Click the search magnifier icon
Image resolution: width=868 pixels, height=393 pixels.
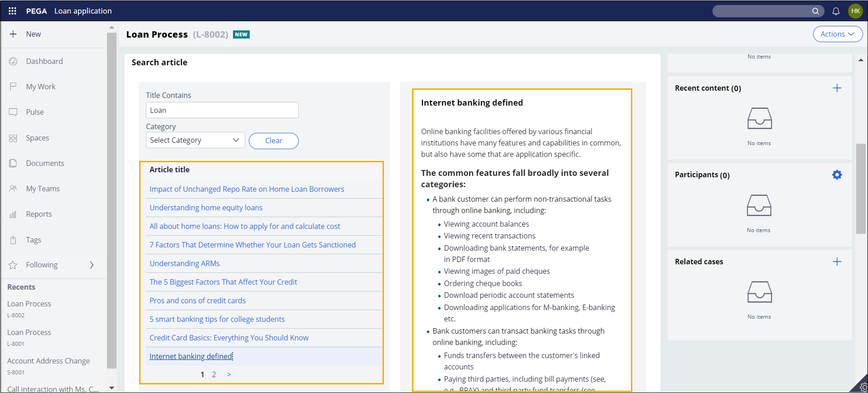pos(815,11)
